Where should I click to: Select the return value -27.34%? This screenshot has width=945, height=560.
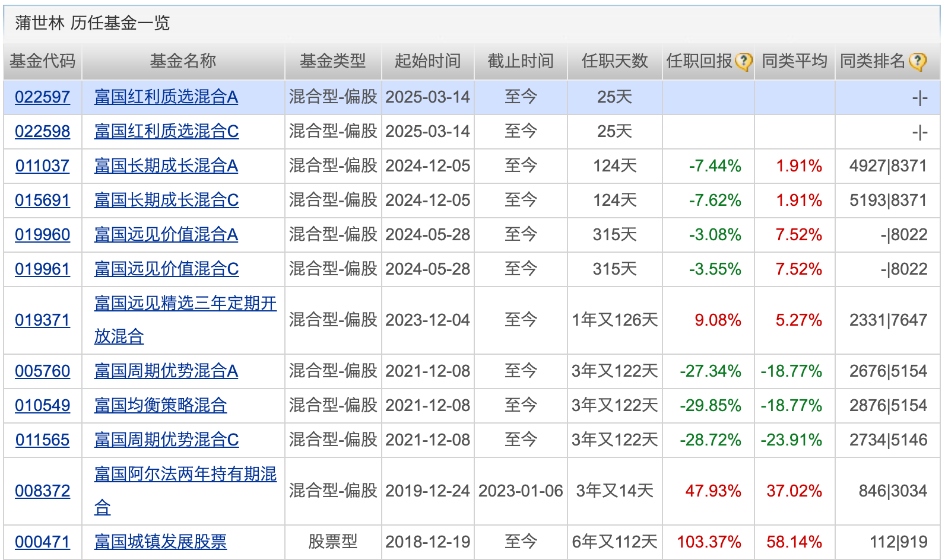tap(711, 371)
